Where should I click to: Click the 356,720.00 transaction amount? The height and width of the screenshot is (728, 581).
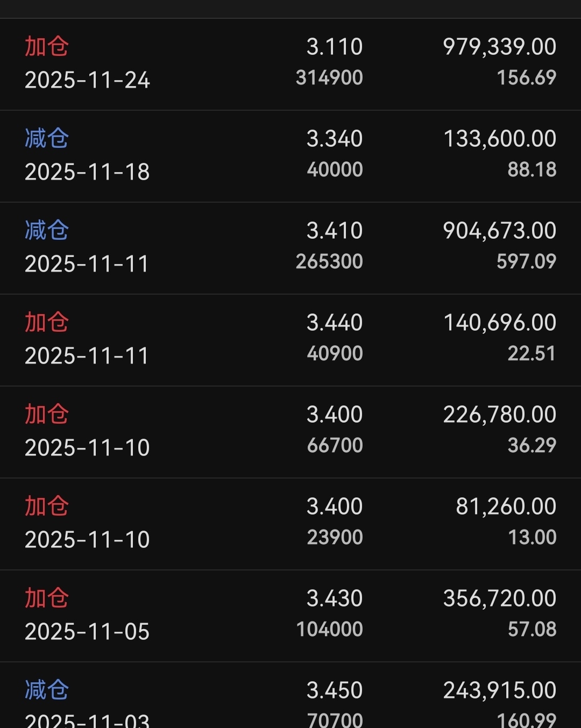(x=499, y=598)
